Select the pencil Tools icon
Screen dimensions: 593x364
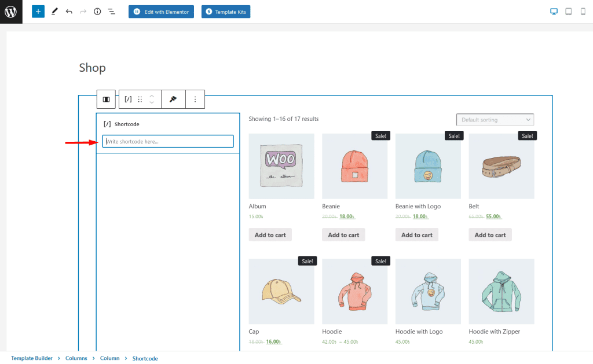coord(54,12)
